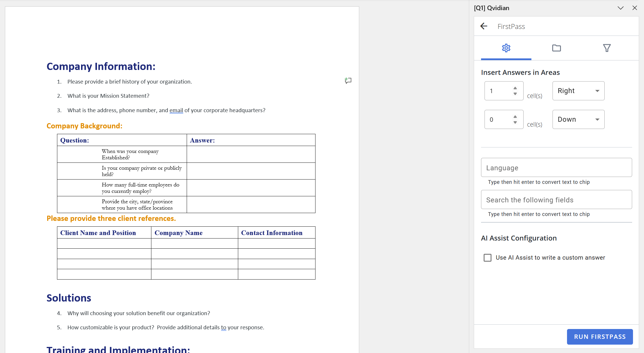Click the add comment icon in document margin

(348, 81)
